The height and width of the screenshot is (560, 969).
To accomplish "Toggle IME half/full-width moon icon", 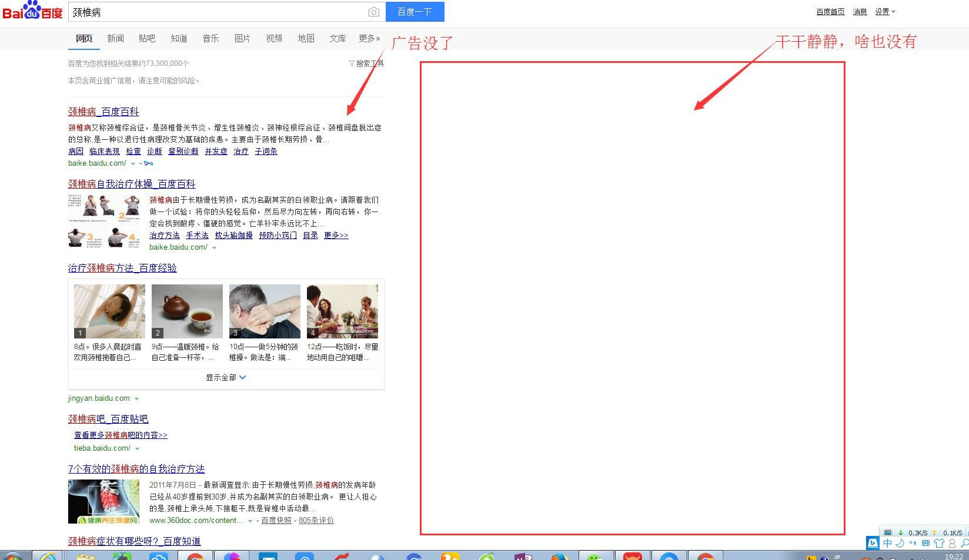I will (900, 543).
